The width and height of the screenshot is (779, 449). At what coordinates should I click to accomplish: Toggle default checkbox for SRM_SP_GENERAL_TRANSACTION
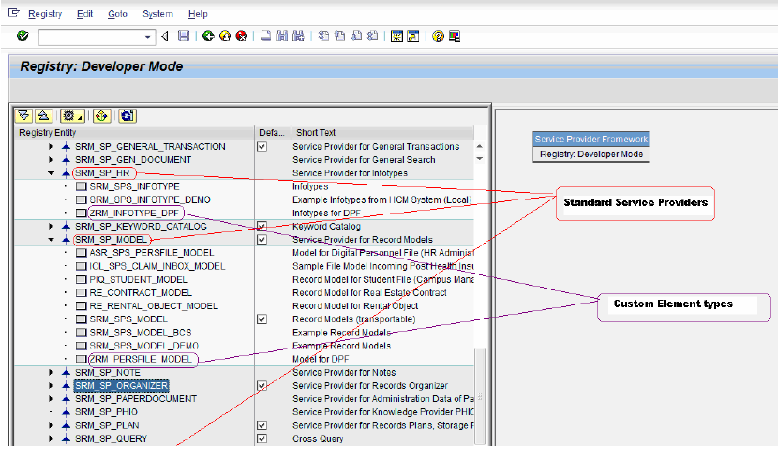[262, 146]
